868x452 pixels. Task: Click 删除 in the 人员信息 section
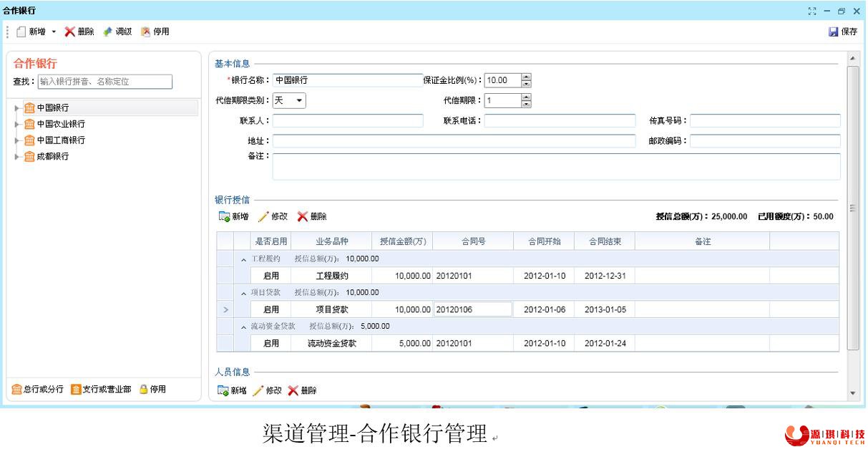click(303, 390)
